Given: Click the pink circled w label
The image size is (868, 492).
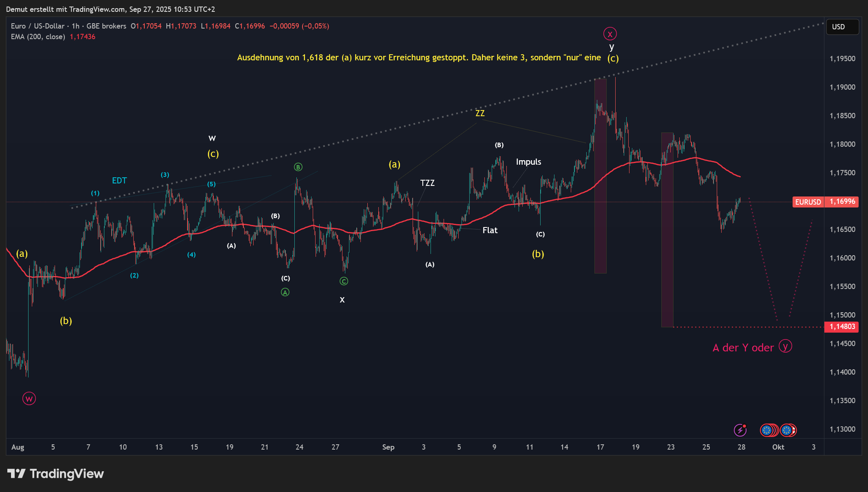Looking at the screenshot, I should [29, 399].
